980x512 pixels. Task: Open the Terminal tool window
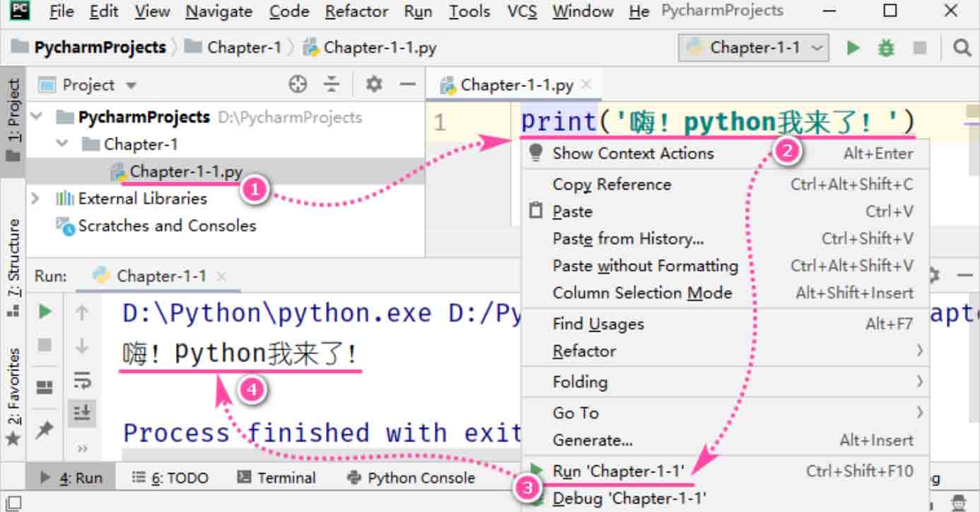point(276,478)
